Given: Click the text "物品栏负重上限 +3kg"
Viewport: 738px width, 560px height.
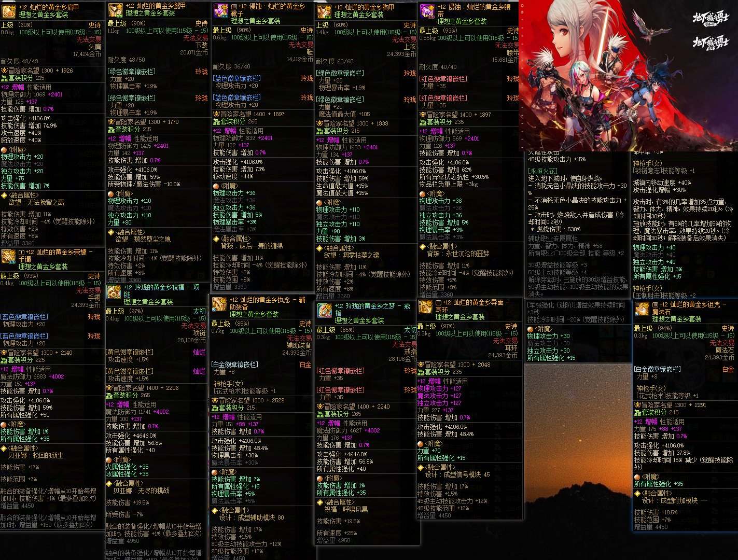Looking at the screenshot, I should pyautogui.click(x=449, y=184).
